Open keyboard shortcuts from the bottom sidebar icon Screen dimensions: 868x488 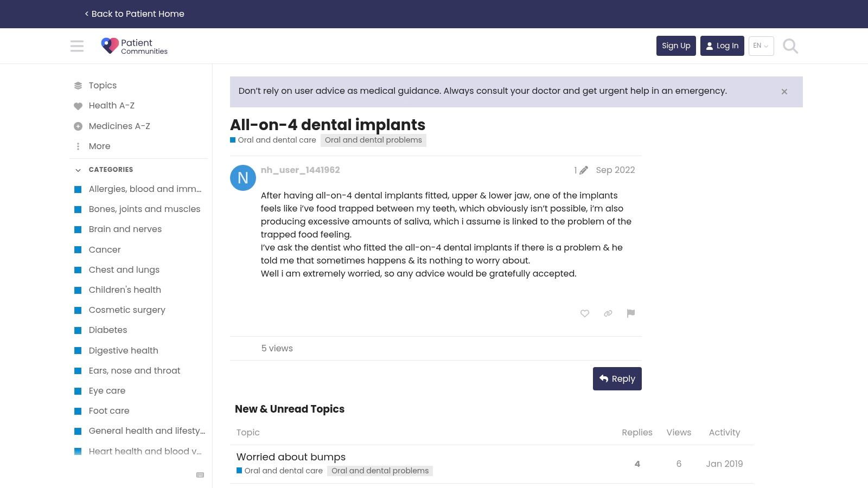[x=200, y=474]
